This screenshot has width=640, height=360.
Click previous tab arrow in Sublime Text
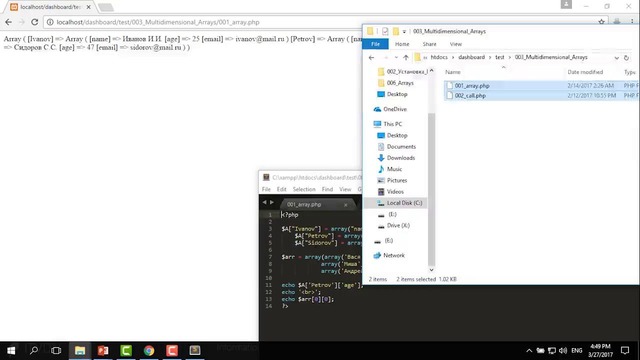(264, 202)
